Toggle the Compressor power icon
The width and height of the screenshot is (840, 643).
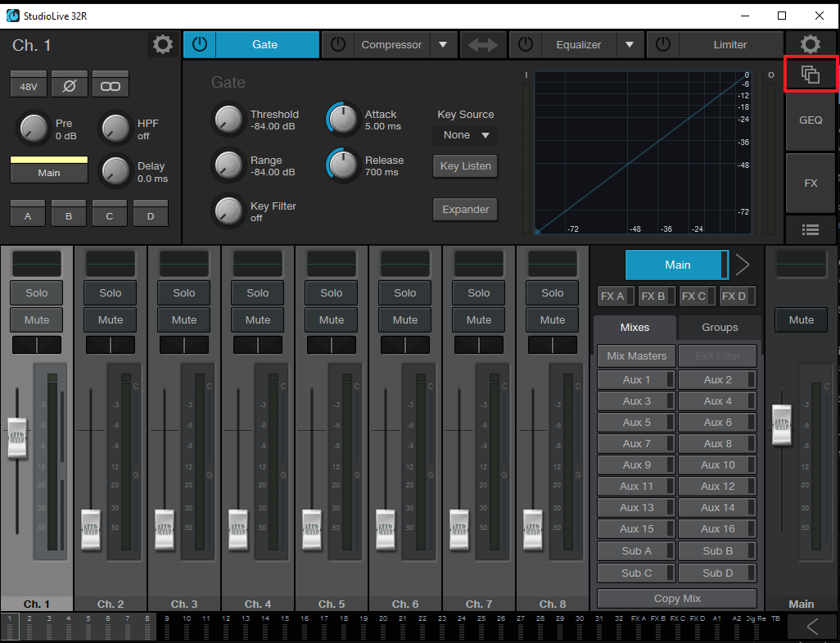337,44
